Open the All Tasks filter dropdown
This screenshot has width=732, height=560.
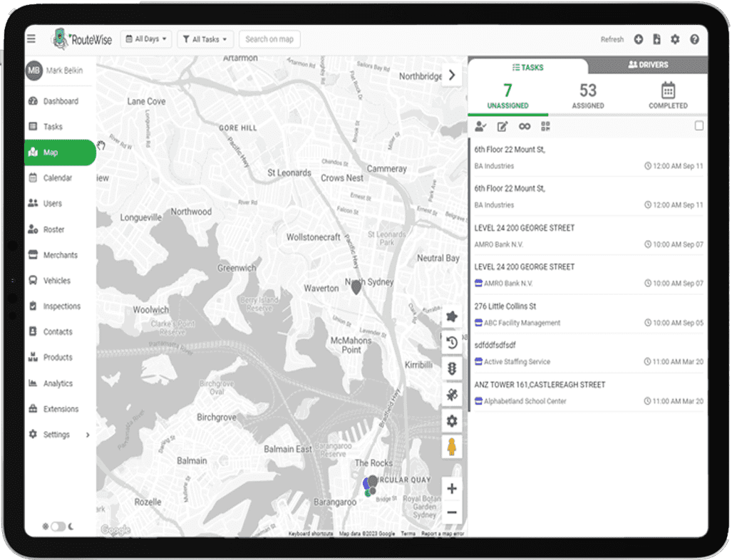[x=205, y=38]
